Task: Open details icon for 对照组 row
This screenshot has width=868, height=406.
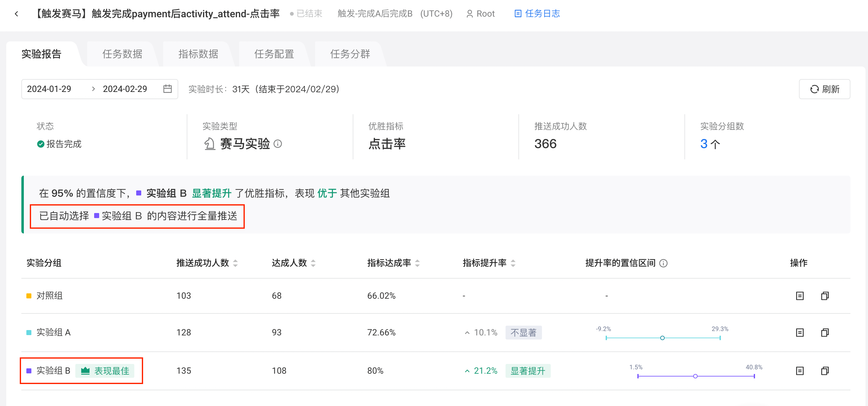Action: (x=800, y=296)
